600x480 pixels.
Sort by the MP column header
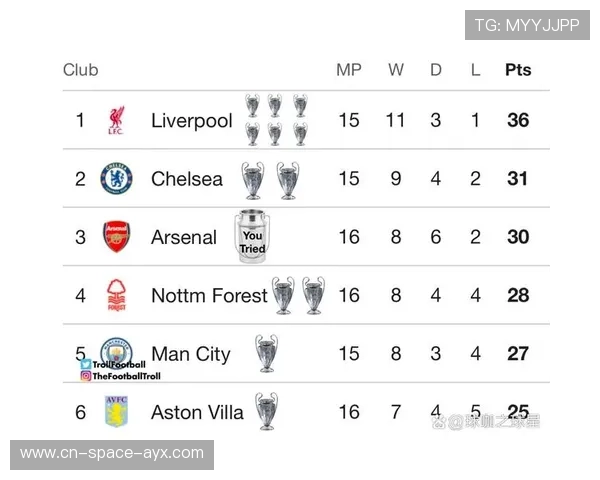pyautogui.click(x=349, y=70)
